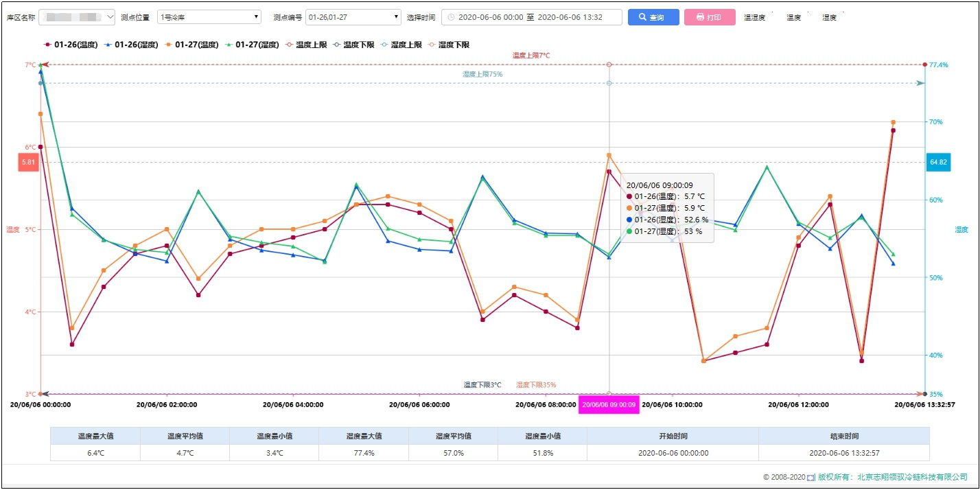Click the 温度下限 legend icon
This screenshot has height=490, width=980.
(336, 45)
